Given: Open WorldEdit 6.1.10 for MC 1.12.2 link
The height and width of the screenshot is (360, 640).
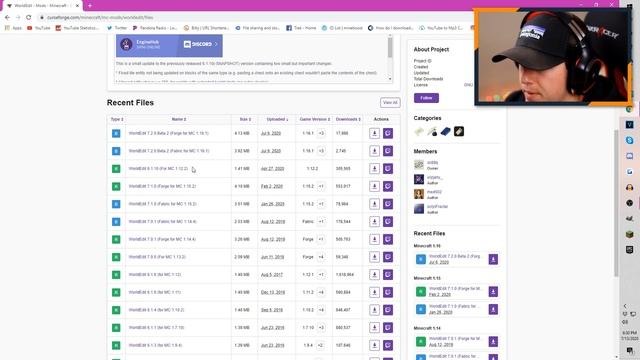Looking at the screenshot, I should (158, 169).
